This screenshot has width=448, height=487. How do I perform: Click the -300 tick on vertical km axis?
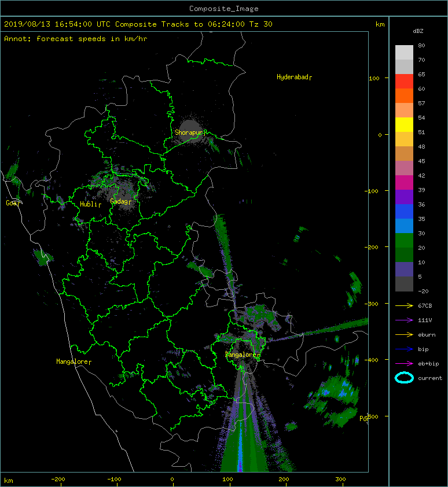pyautogui.click(x=372, y=304)
